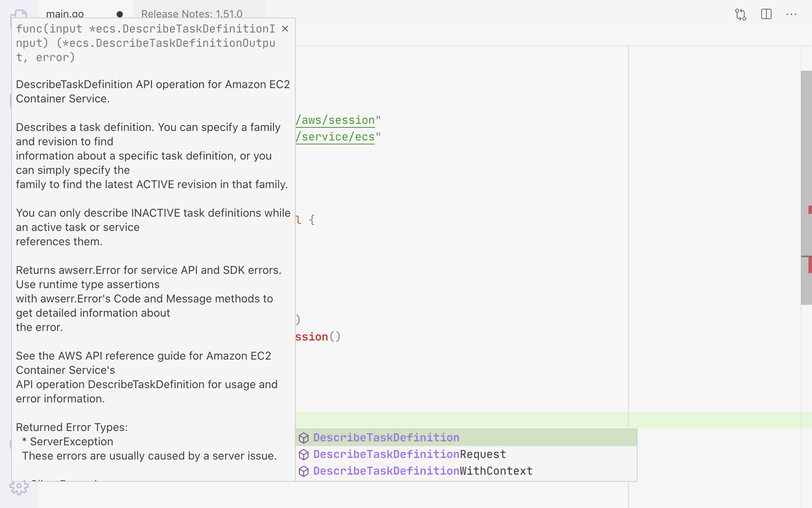The image size is (812, 508).
Task: Open the DescribeTaskDefinitionWithContext completion entry
Action: pos(422,471)
